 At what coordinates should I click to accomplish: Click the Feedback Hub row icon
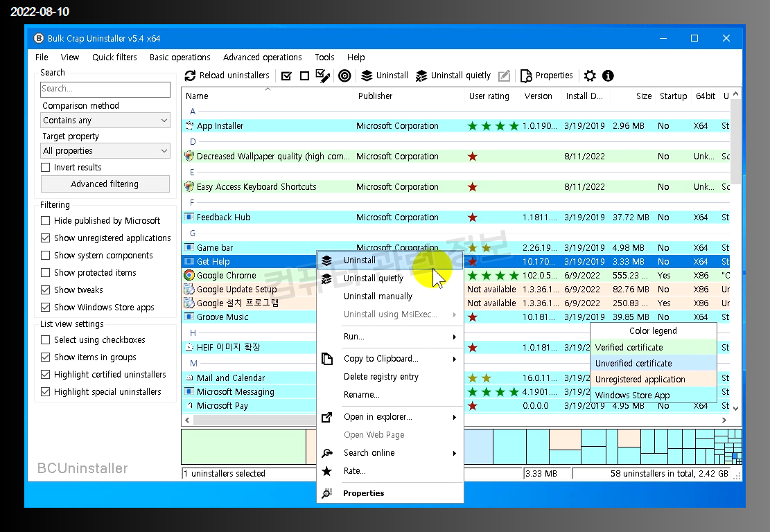189,217
